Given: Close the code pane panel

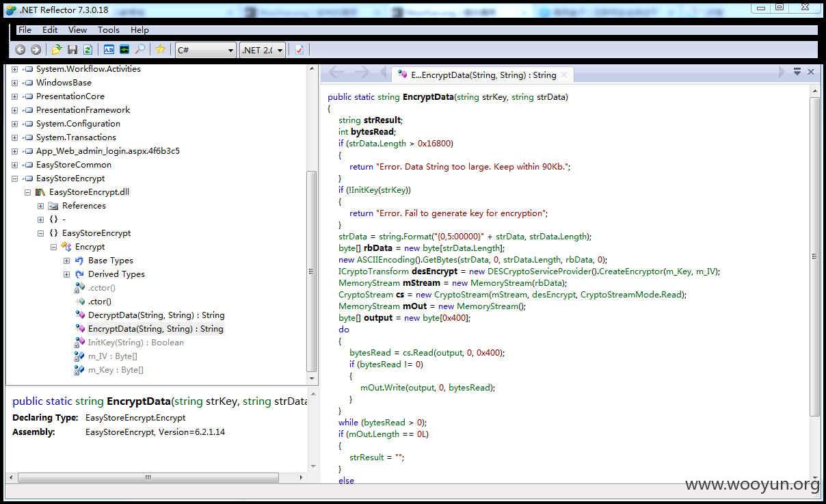Looking at the screenshot, I should tap(811, 72).
